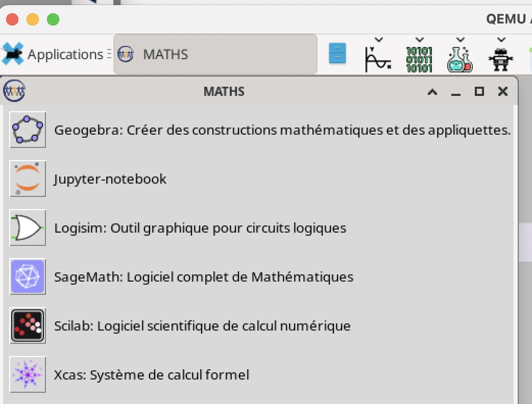The width and height of the screenshot is (532, 404).
Task: Open the green binary digits launcher
Action: (x=419, y=60)
